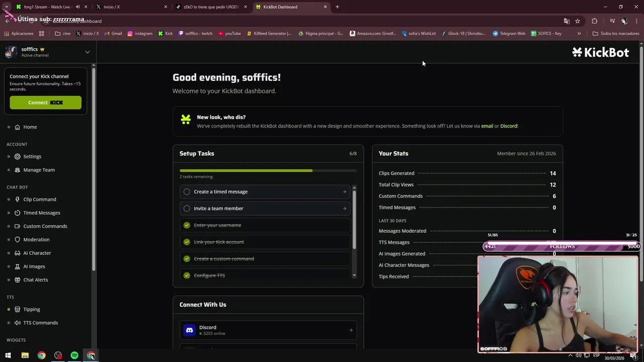Open 'Todos los marcadores' folder
This screenshot has height=362, width=644.
tap(616, 34)
